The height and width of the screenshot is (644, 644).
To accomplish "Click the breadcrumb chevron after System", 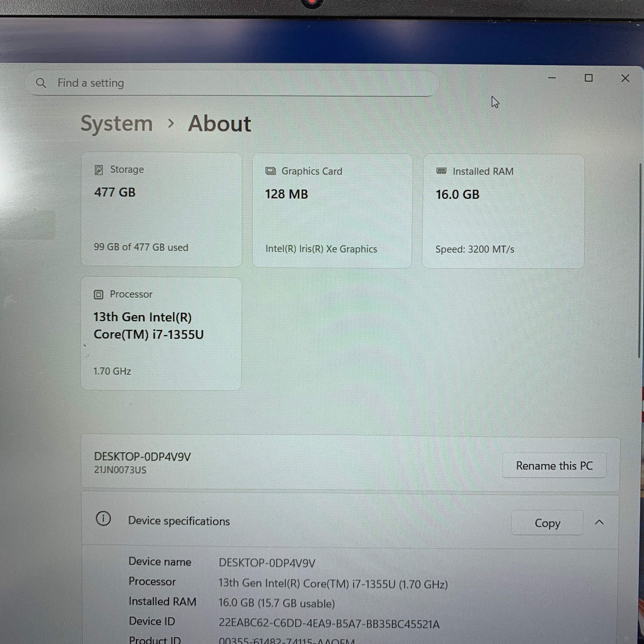I will (x=171, y=124).
